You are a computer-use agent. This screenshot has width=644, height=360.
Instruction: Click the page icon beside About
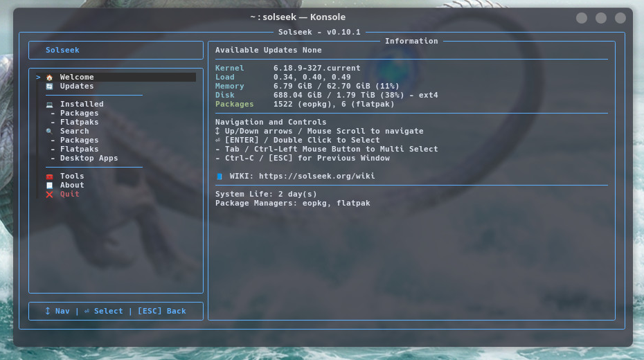(x=49, y=186)
